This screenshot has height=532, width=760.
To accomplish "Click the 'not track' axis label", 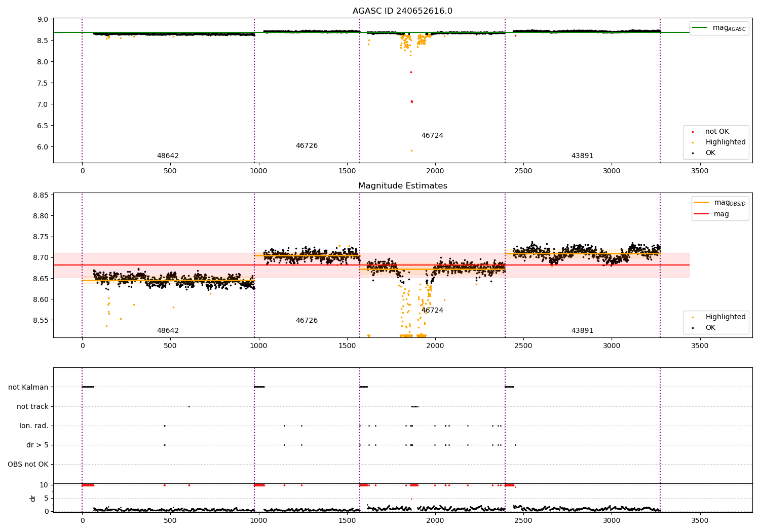I will (x=32, y=407).
